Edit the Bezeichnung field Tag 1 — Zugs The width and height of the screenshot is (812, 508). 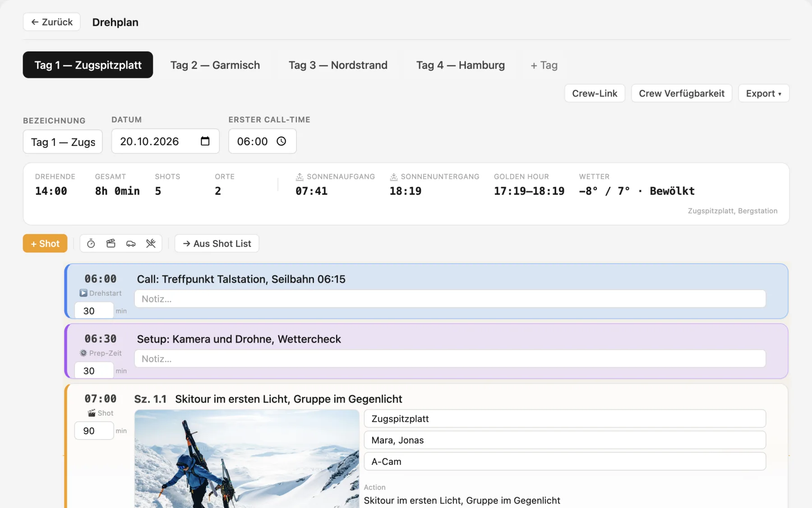[63, 142]
